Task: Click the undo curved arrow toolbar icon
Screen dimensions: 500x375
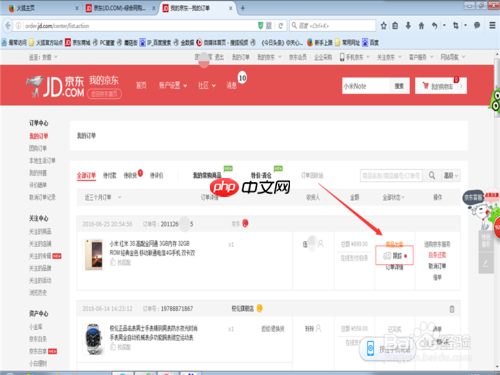Action: click(434, 26)
